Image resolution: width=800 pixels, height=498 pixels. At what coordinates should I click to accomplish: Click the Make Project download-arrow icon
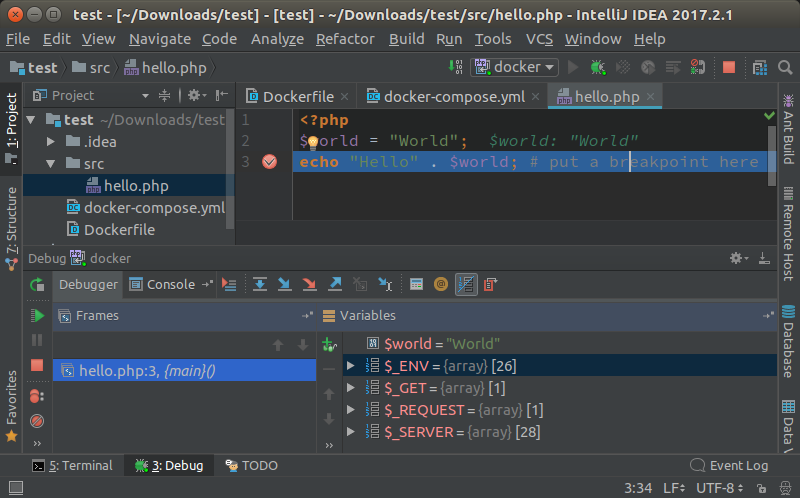[455, 67]
